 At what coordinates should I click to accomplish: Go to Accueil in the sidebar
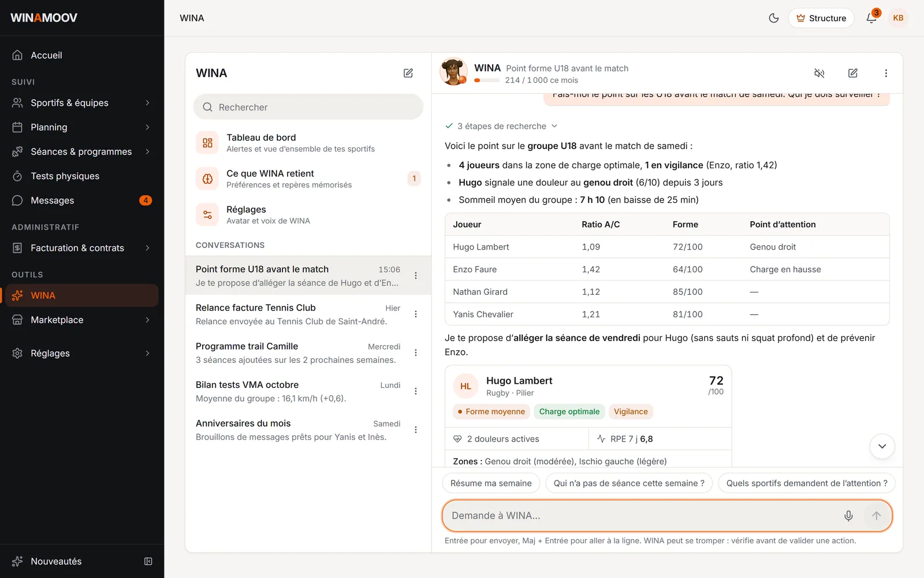(x=81, y=55)
